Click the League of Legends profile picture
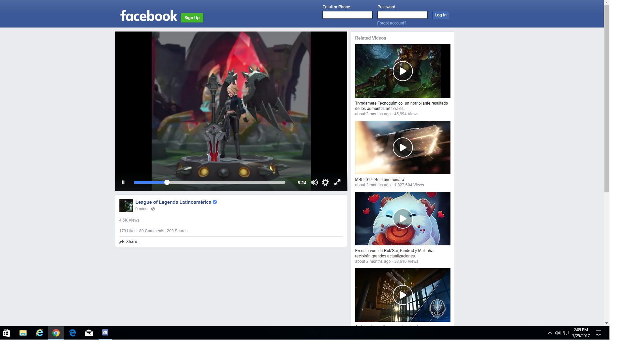The image size is (644, 362). [126, 205]
